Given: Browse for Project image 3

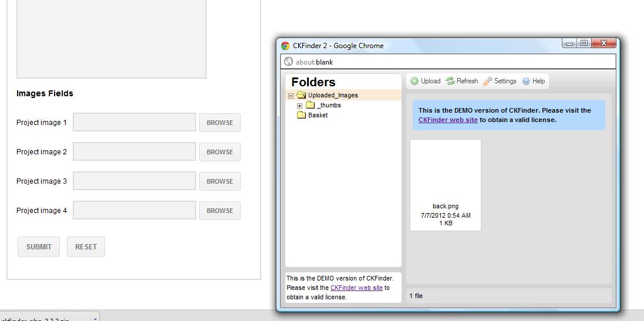Looking at the screenshot, I should (x=220, y=181).
